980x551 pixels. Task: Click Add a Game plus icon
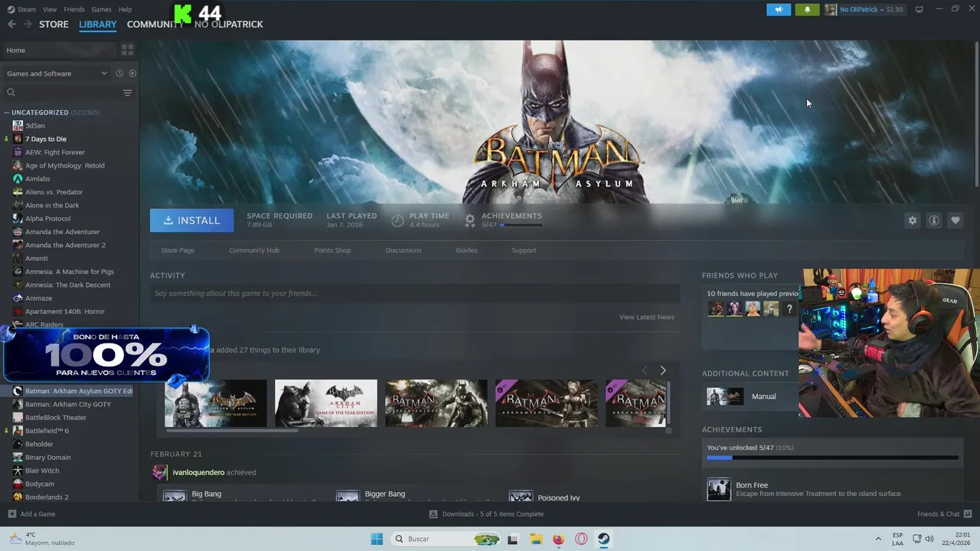pos(11,514)
